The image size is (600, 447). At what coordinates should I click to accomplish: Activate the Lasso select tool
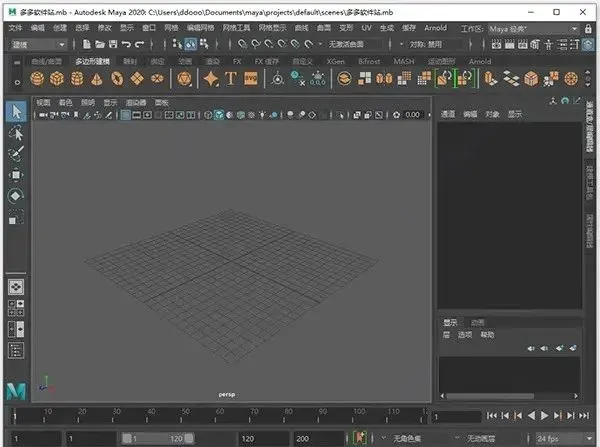tap(15, 132)
